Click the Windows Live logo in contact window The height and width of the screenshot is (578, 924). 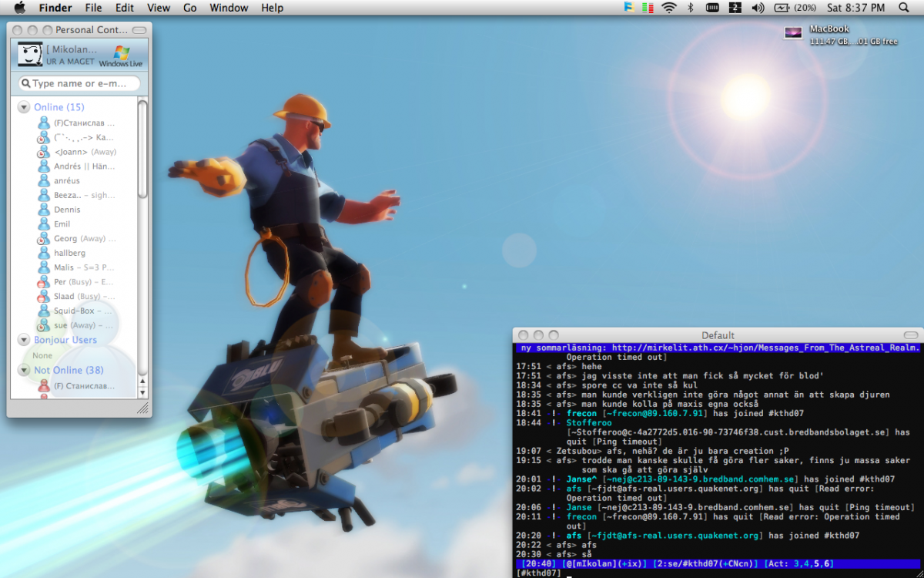coord(121,56)
